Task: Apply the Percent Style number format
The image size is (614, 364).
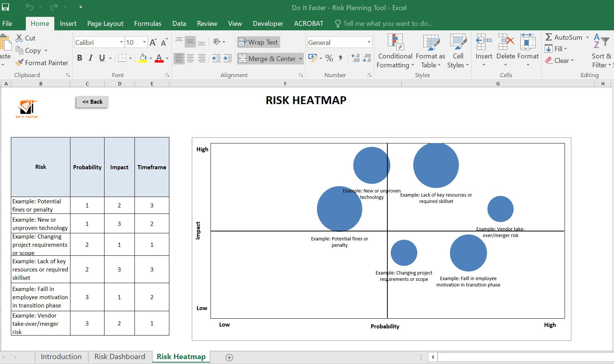Action: pos(329,58)
